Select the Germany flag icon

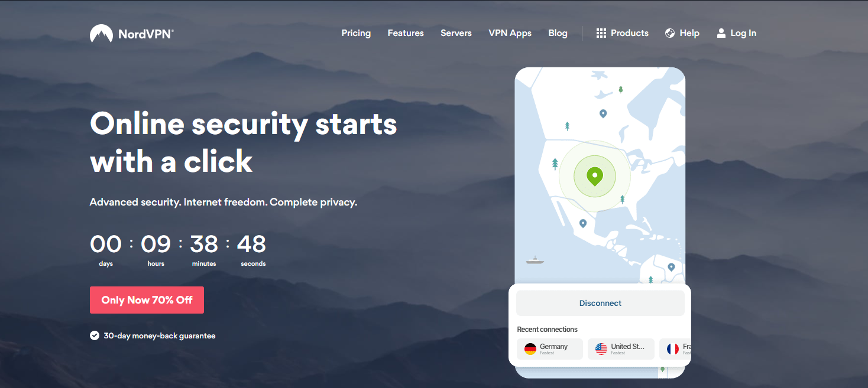532,348
